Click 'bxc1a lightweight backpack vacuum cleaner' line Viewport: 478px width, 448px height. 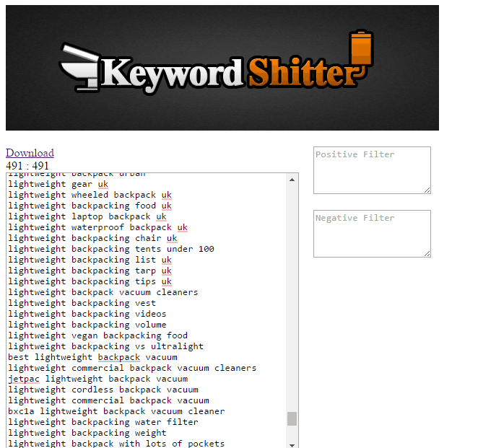pyautogui.click(x=116, y=411)
